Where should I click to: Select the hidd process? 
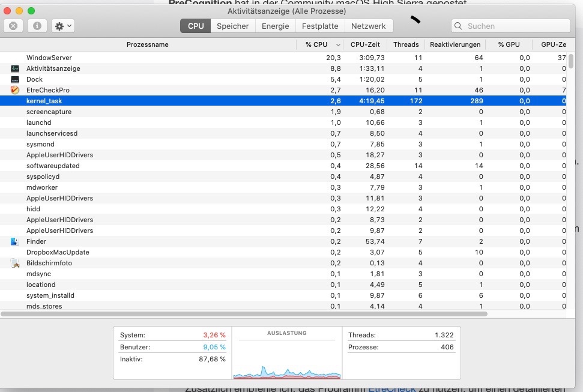283,209
